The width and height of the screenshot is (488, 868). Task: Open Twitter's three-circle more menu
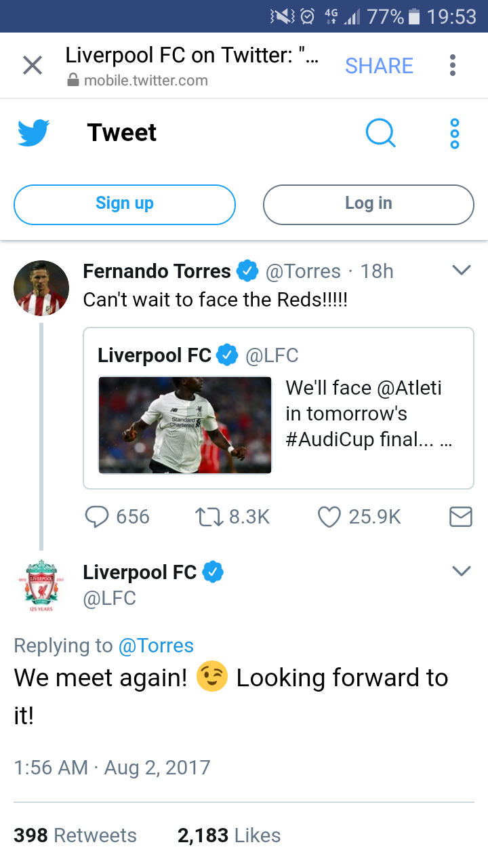coord(455,133)
